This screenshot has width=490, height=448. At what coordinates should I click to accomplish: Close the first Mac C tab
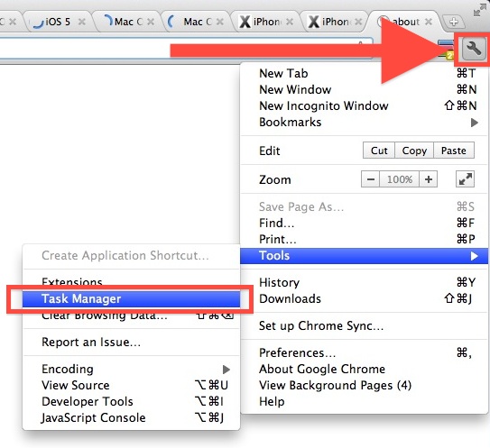[x=151, y=22]
